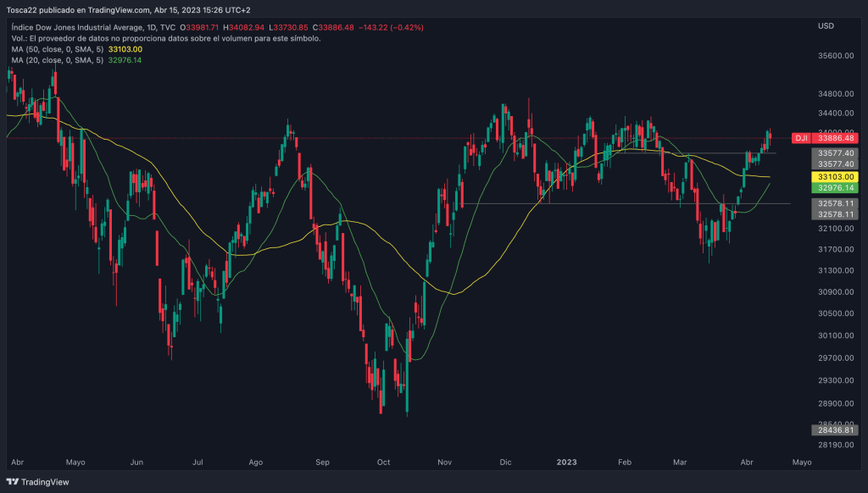Click the 2023 label on time axis
The width and height of the screenshot is (868, 493).
566,463
